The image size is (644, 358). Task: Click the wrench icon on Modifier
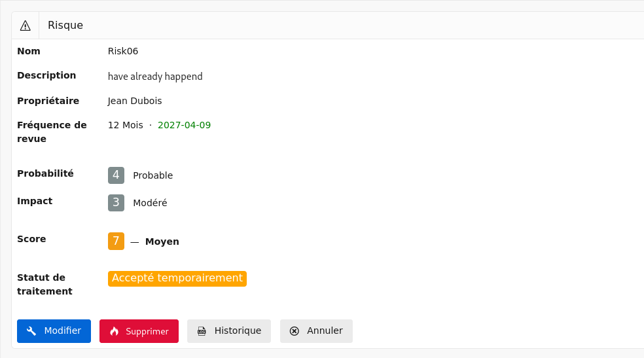tap(31, 331)
